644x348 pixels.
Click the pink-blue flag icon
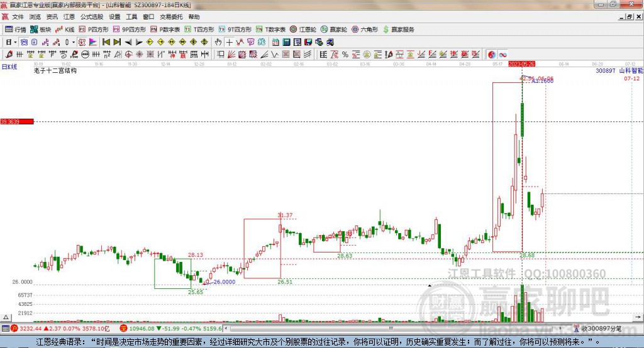tap(93, 42)
